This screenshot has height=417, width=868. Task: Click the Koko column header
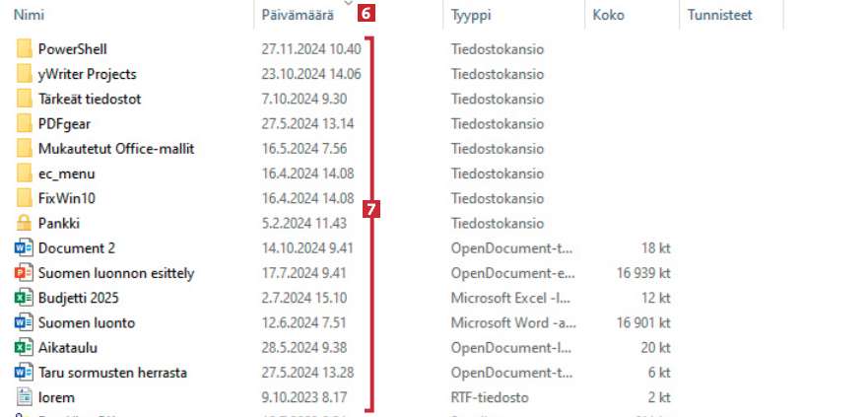(606, 16)
